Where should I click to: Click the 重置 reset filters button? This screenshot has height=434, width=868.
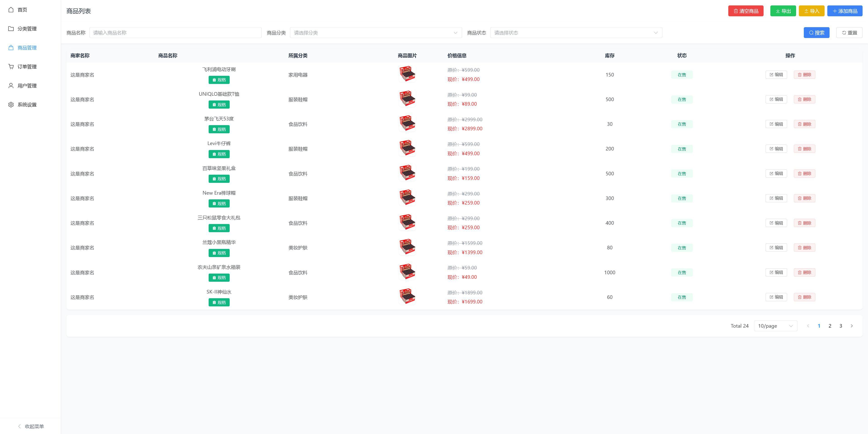point(849,33)
